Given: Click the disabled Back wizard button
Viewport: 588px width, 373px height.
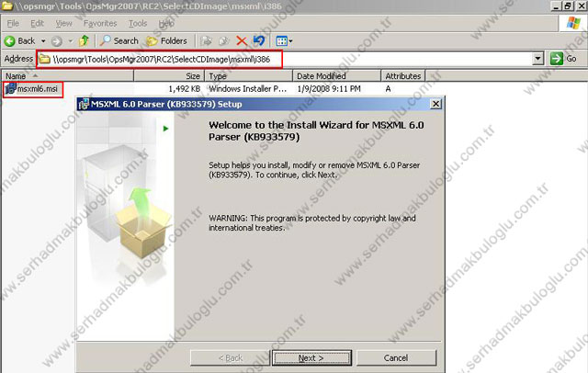Looking at the screenshot, I should (230, 358).
